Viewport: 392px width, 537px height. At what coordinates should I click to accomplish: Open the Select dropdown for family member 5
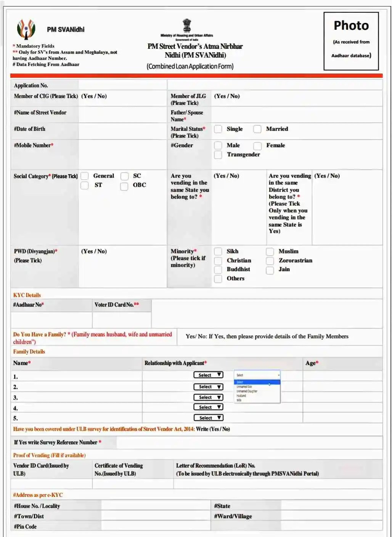208,417
